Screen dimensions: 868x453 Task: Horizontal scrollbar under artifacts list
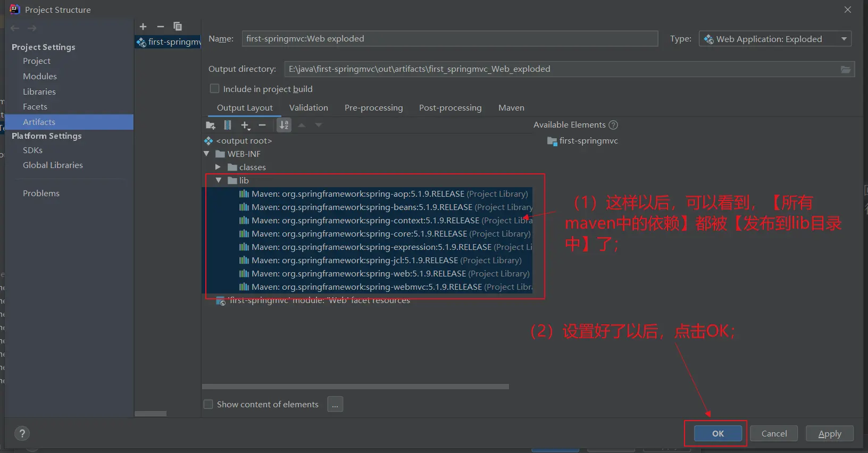[x=151, y=414]
